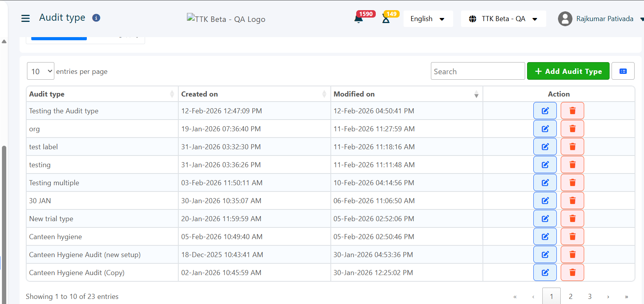The image size is (644, 304).
Task: Click the blue list view button
Action: [622, 71]
